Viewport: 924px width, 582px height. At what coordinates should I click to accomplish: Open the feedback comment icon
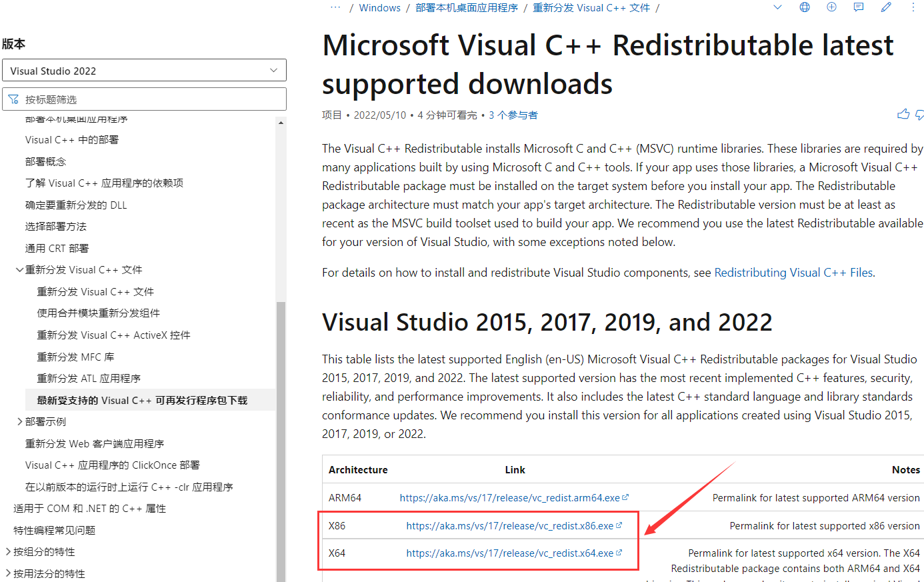[859, 7]
